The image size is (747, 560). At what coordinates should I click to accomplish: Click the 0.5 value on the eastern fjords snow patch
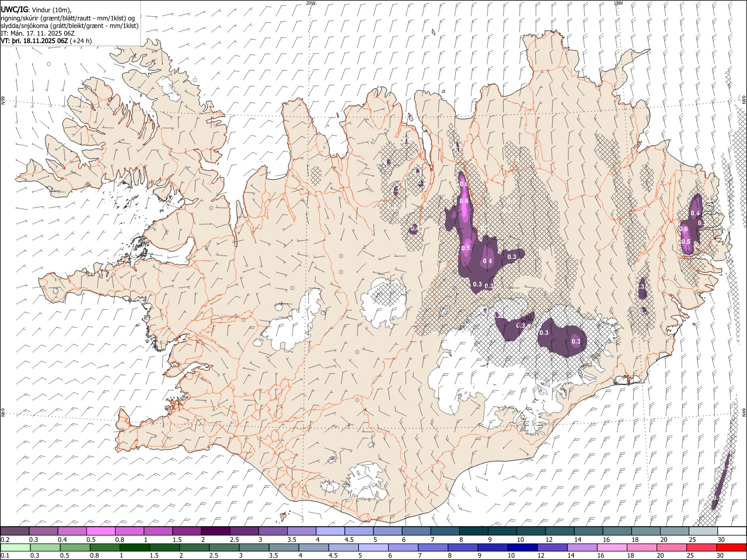[686, 242]
